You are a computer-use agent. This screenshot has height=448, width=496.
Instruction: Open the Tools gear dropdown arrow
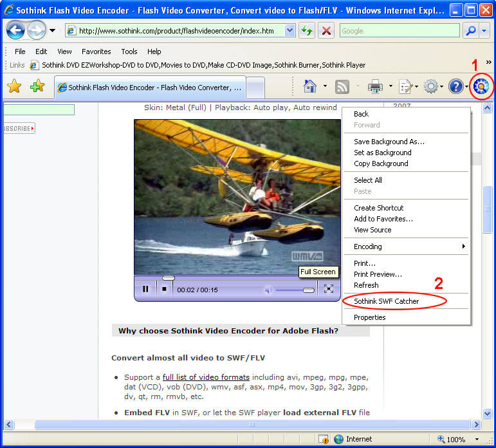tap(441, 86)
